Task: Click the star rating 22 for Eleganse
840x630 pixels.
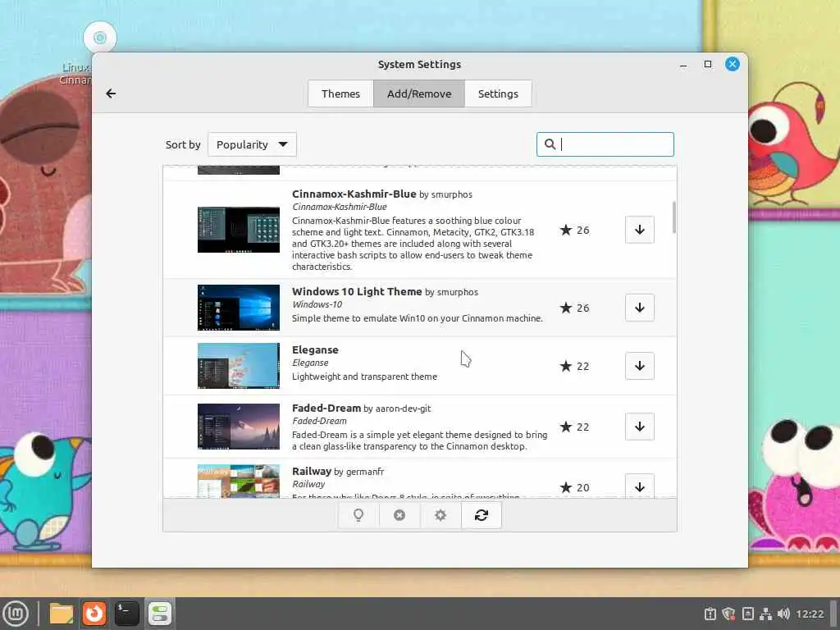Action: [x=574, y=367]
